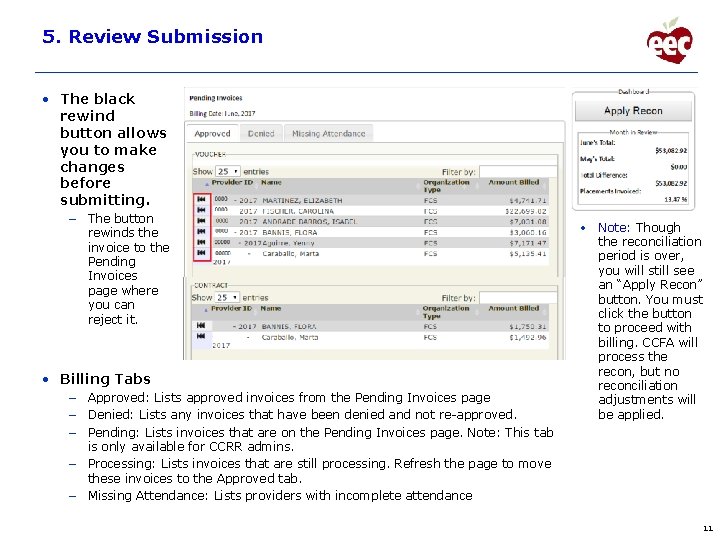The width and height of the screenshot is (720, 540).
Task: Click the Apply Recon button
Action: 633,111
